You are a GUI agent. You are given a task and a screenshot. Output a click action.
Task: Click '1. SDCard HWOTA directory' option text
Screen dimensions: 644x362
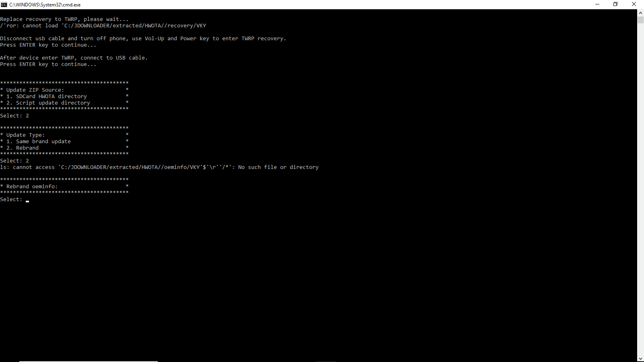coord(46,97)
